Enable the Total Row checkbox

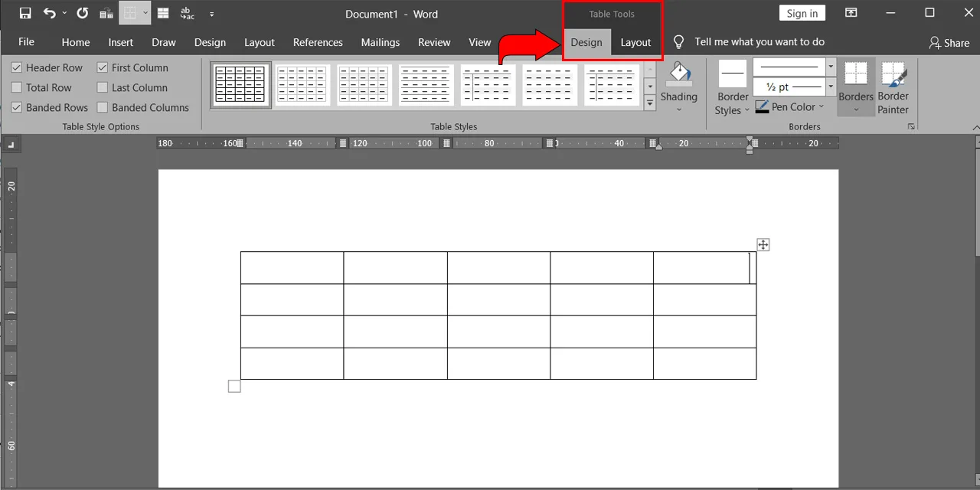(17, 87)
